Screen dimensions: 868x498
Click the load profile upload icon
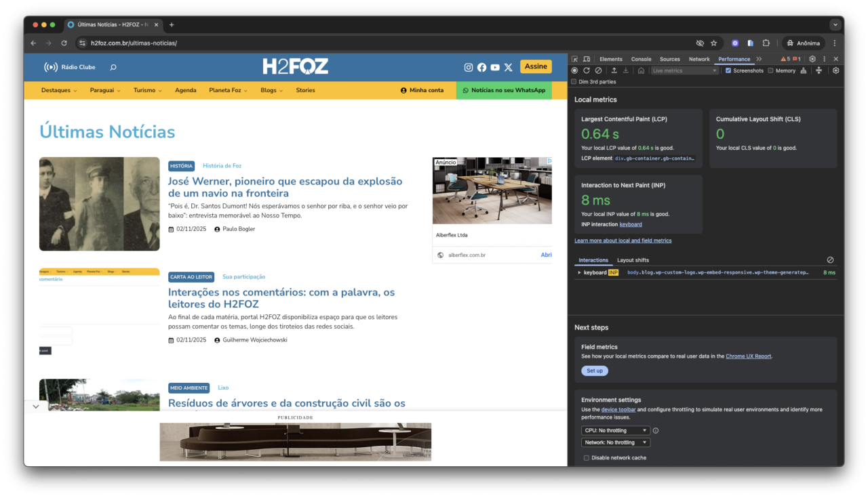(x=614, y=70)
